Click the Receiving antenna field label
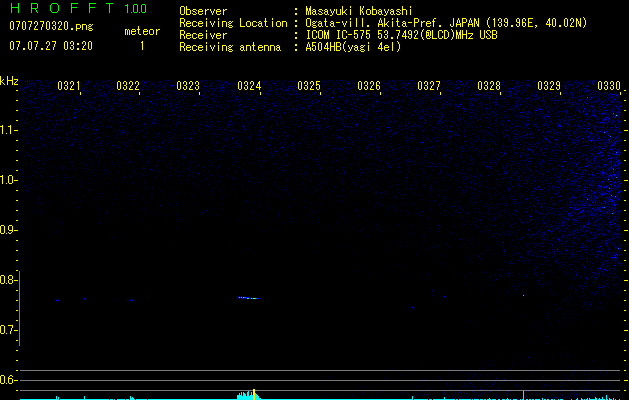 (230, 47)
